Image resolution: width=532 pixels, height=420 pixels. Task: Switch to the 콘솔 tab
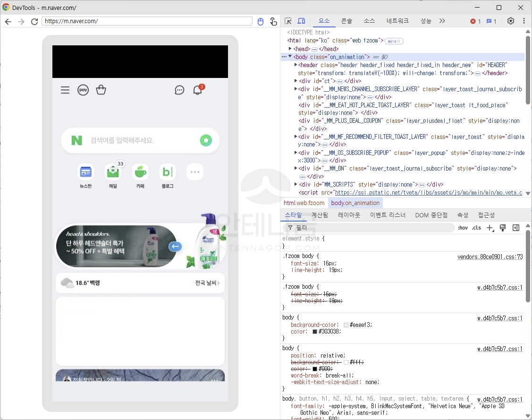pyautogui.click(x=346, y=21)
